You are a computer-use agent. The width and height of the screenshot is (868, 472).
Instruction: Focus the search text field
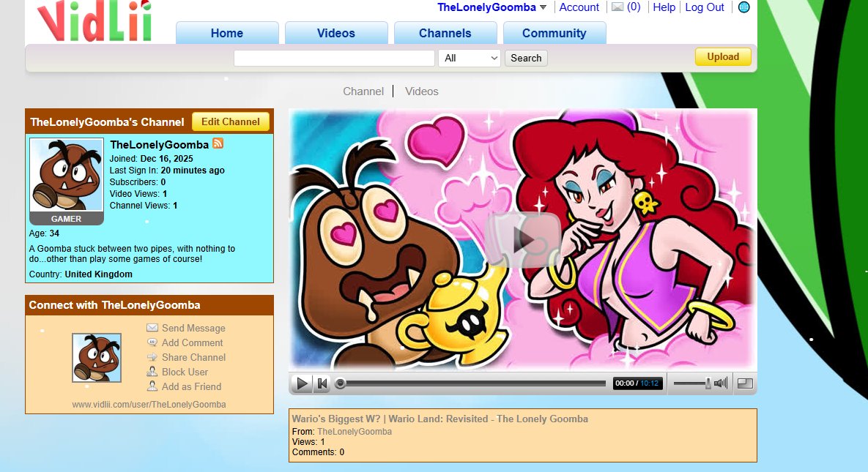pyautogui.click(x=334, y=58)
